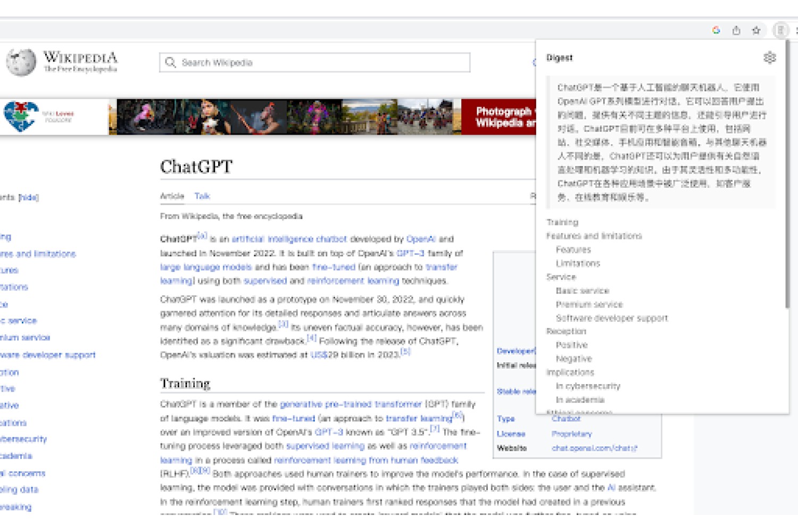Go to Implications in Digest outline
Image resolution: width=798 pixels, height=532 pixels.
(x=570, y=372)
